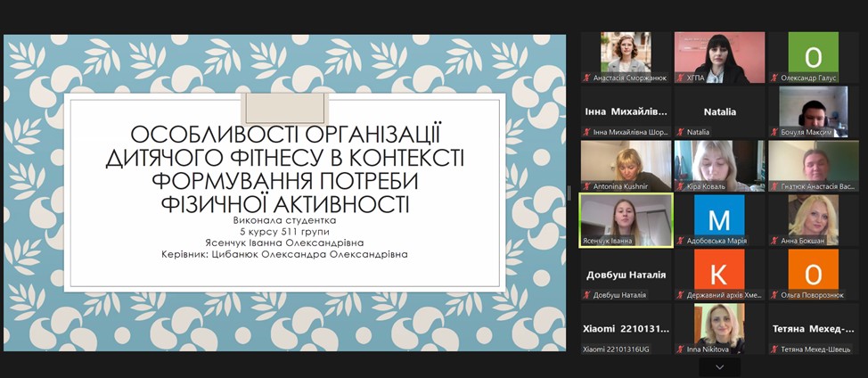This screenshot has height=378, width=868.
Task: Expand gallery with the down chevron
Action: [x=719, y=367]
